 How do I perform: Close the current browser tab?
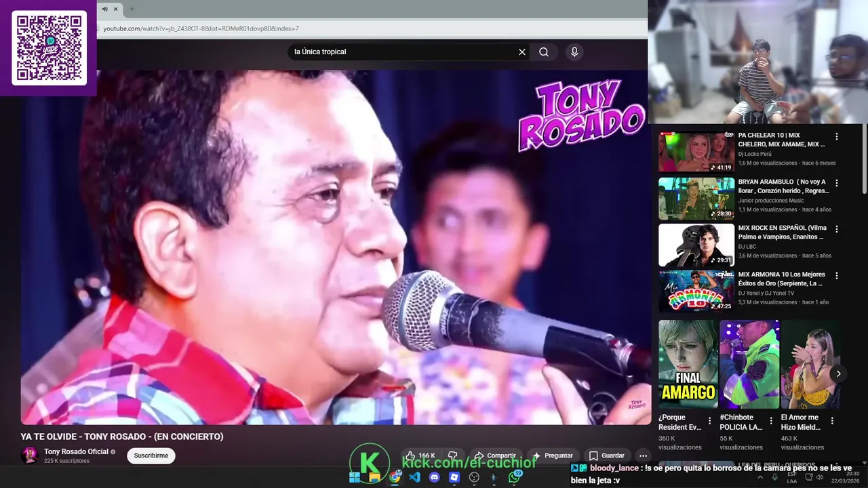[x=116, y=9]
